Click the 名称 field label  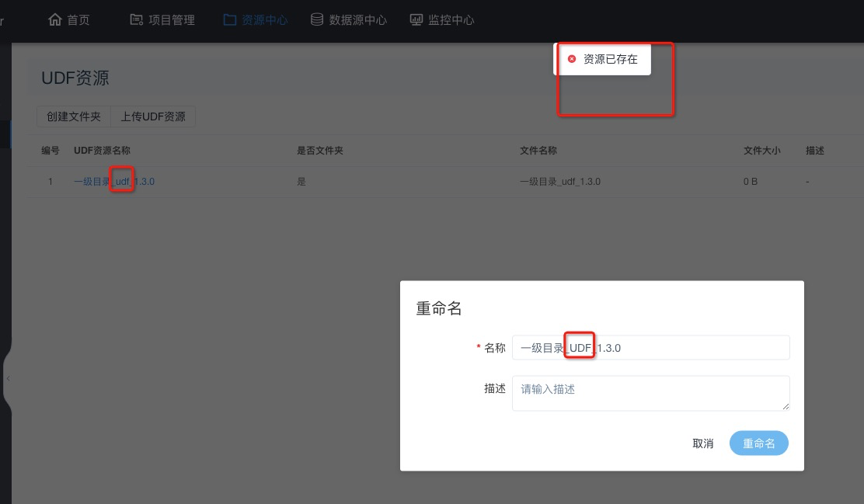tap(495, 348)
